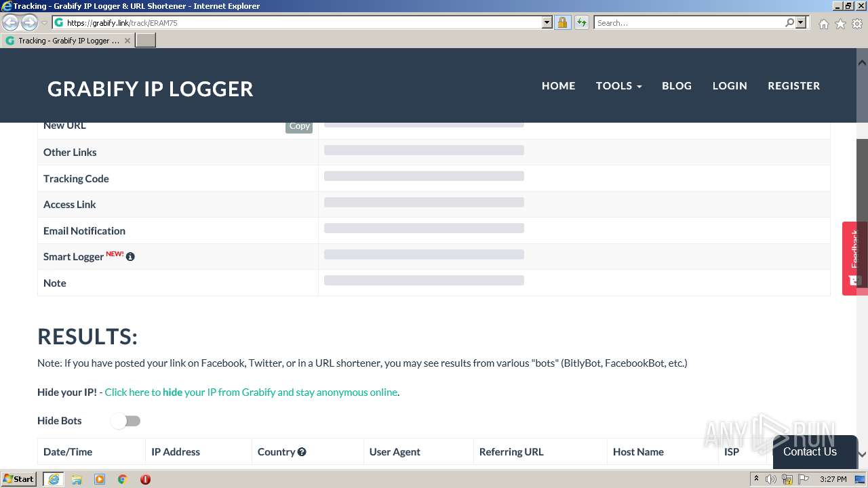
Task: Click the red Opera-style taskbar icon
Action: tap(145, 479)
